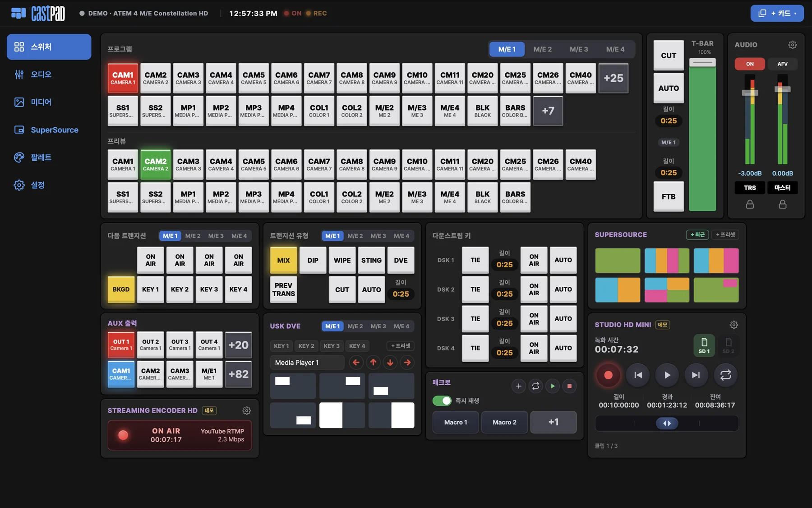The width and height of the screenshot is (812, 508).
Task: Expand +82 more AUX sources
Action: click(238, 374)
